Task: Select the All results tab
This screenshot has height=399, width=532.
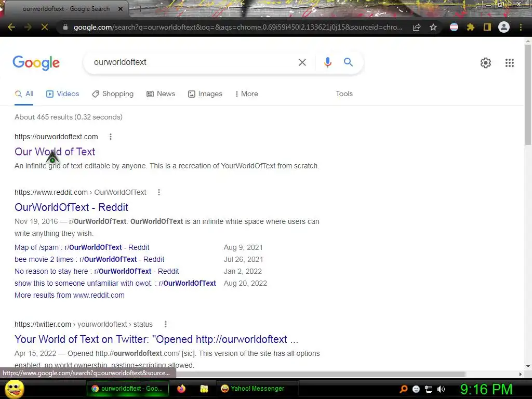Action: (24, 94)
